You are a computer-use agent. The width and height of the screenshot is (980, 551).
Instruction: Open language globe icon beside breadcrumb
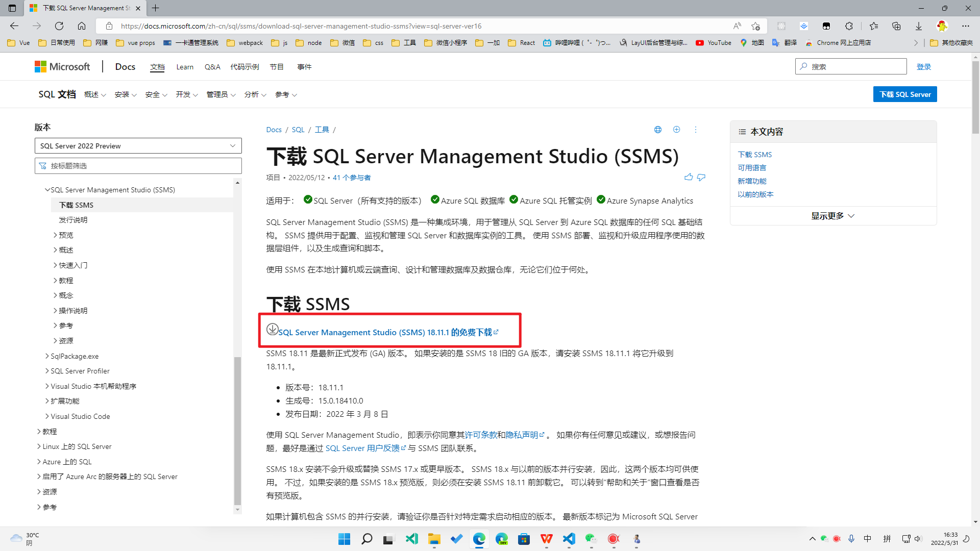coord(658,130)
